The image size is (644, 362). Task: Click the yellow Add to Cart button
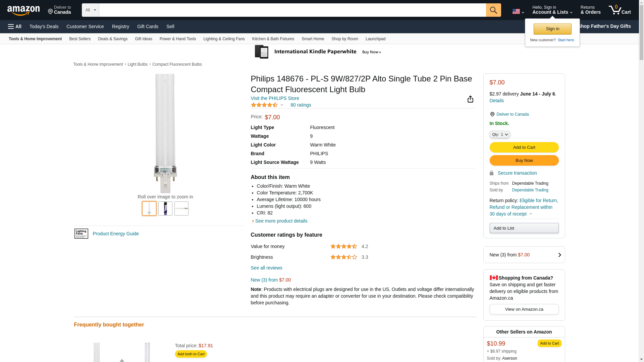(524, 147)
